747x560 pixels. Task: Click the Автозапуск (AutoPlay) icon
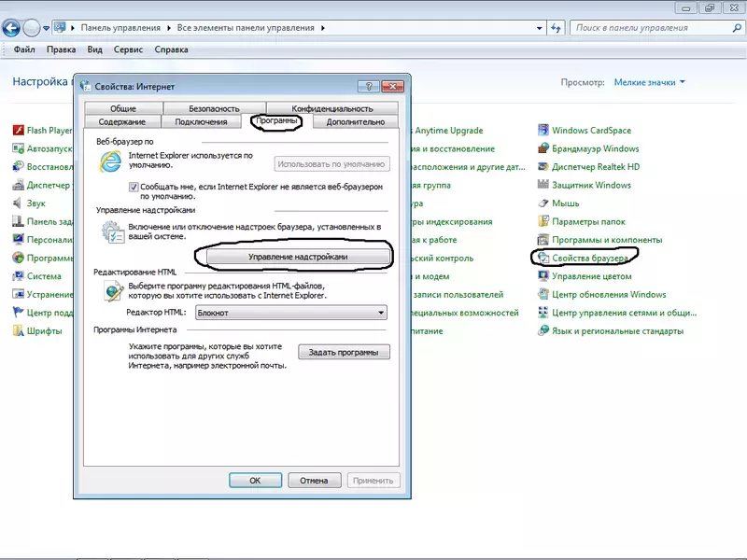(18, 148)
